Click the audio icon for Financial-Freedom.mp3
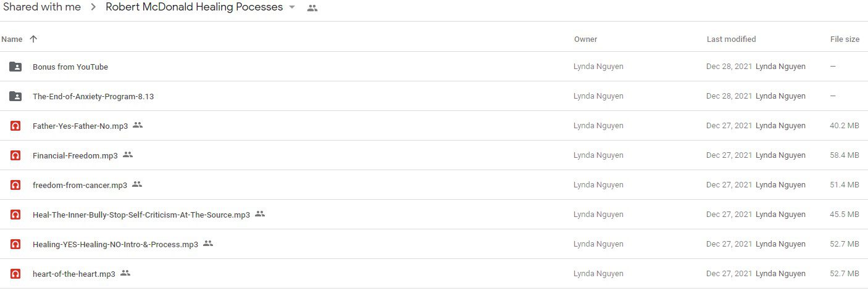The width and height of the screenshot is (868, 291). click(x=15, y=155)
